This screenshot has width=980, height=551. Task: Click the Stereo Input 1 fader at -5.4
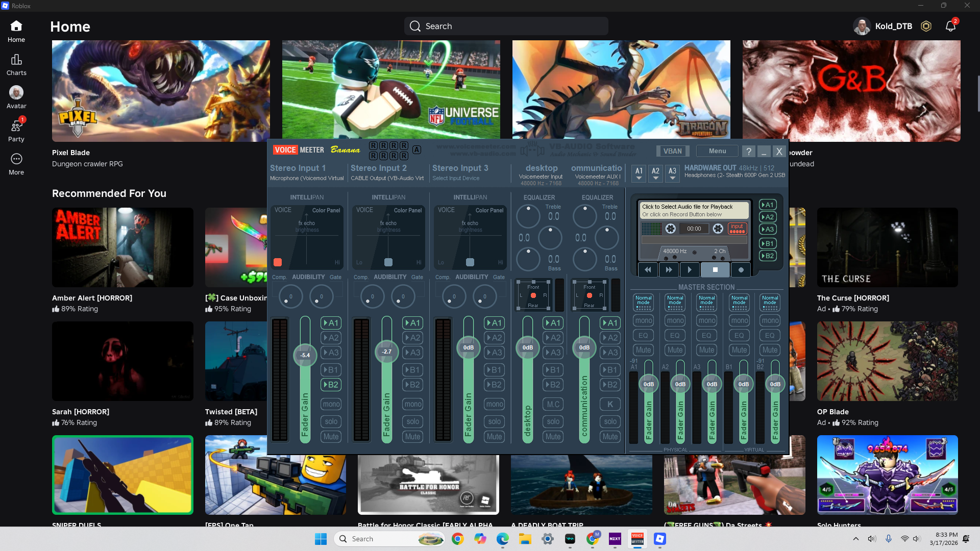click(305, 355)
